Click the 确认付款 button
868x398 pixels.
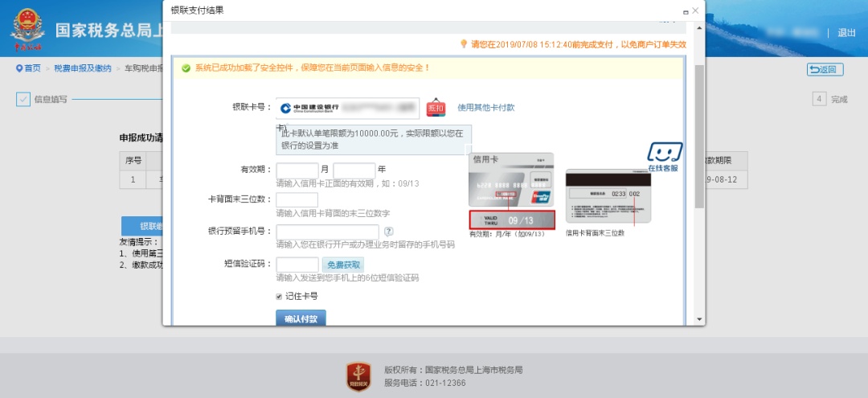[301, 318]
